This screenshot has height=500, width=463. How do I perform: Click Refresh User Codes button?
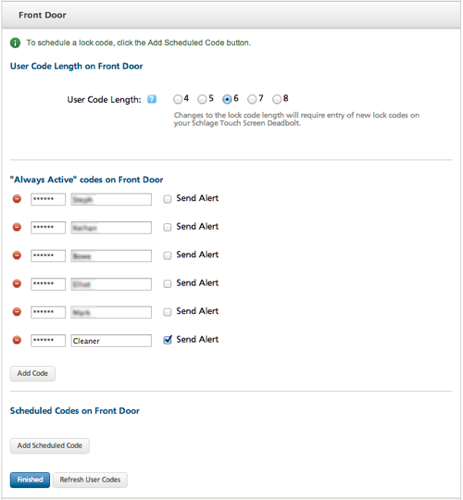pos(90,480)
